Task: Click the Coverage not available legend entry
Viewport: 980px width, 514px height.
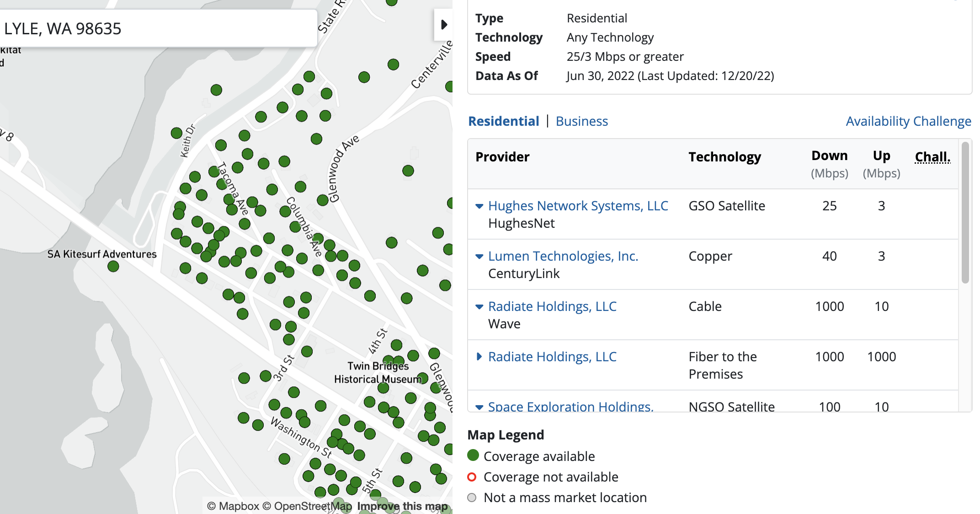Action: pyautogui.click(x=543, y=477)
